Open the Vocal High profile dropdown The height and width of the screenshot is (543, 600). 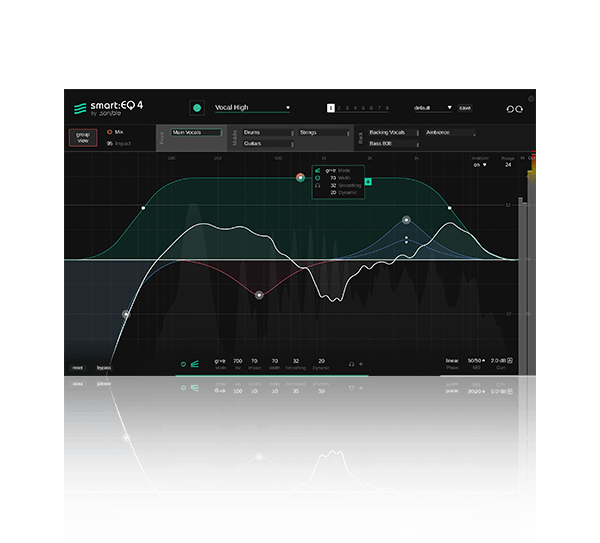pos(252,108)
